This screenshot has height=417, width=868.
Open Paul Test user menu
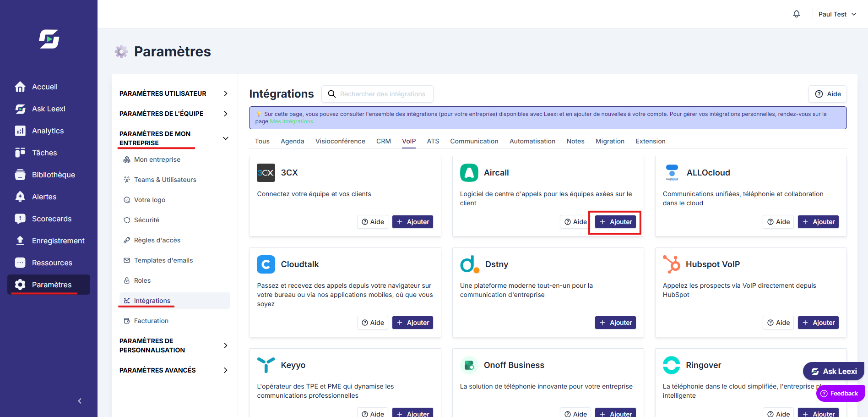pyautogui.click(x=837, y=14)
